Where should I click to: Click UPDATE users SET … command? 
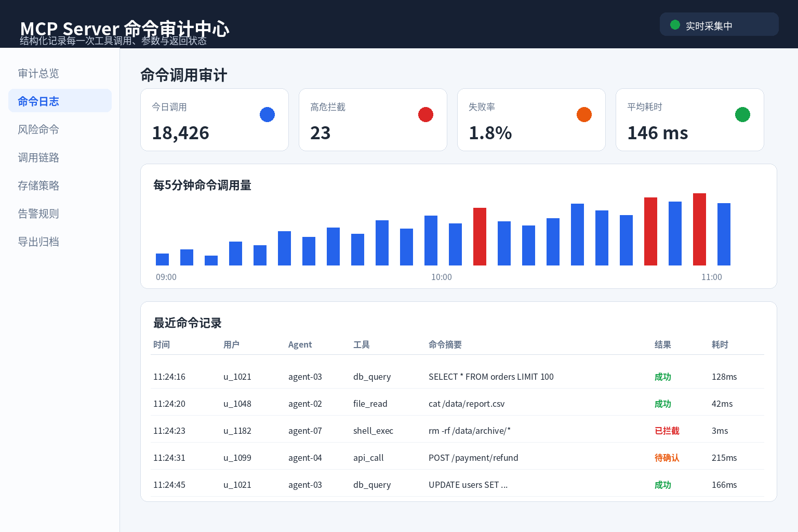(468, 485)
